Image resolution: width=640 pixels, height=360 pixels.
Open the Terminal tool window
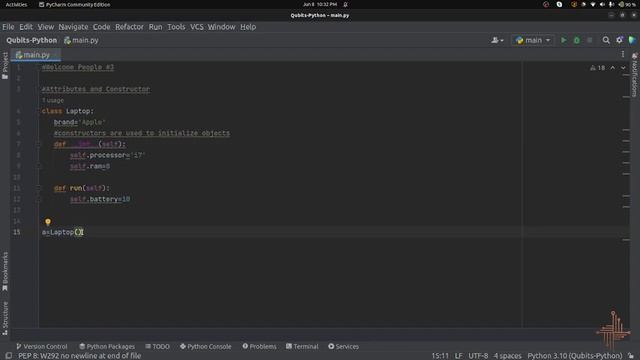pyautogui.click(x=302, y=346)
